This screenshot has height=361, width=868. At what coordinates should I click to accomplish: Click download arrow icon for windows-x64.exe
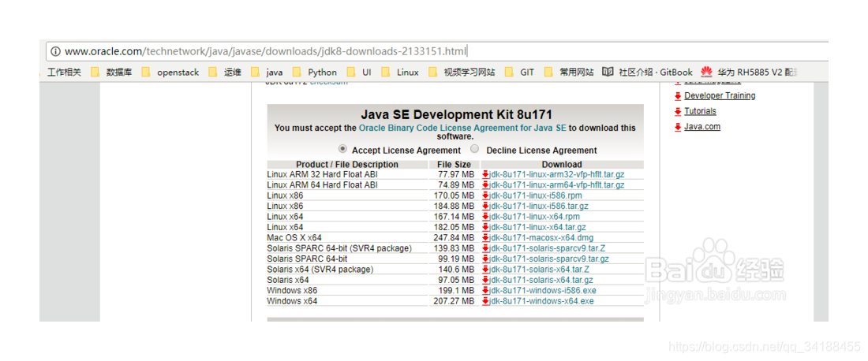click(x=485, y=301)
